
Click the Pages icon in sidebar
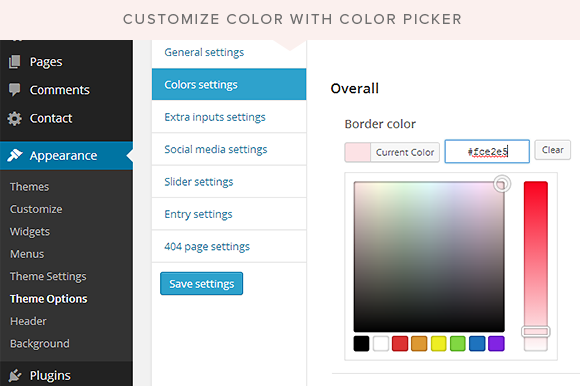14,62
